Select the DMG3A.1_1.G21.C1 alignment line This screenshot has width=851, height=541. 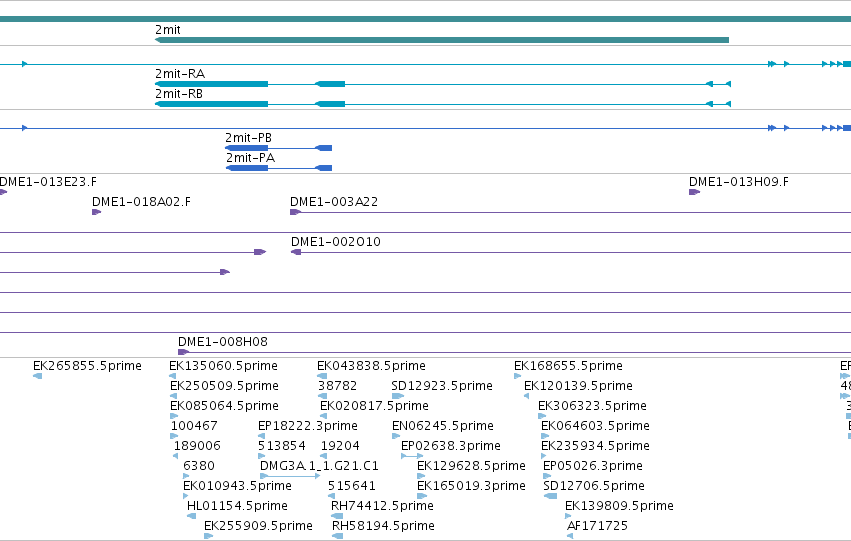pos(290,476)
